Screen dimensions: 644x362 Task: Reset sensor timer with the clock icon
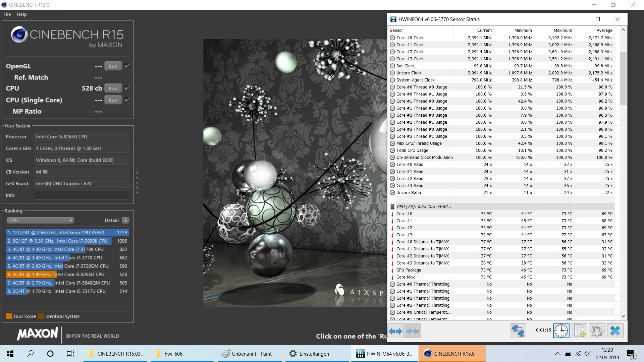[x=561, y=331]
